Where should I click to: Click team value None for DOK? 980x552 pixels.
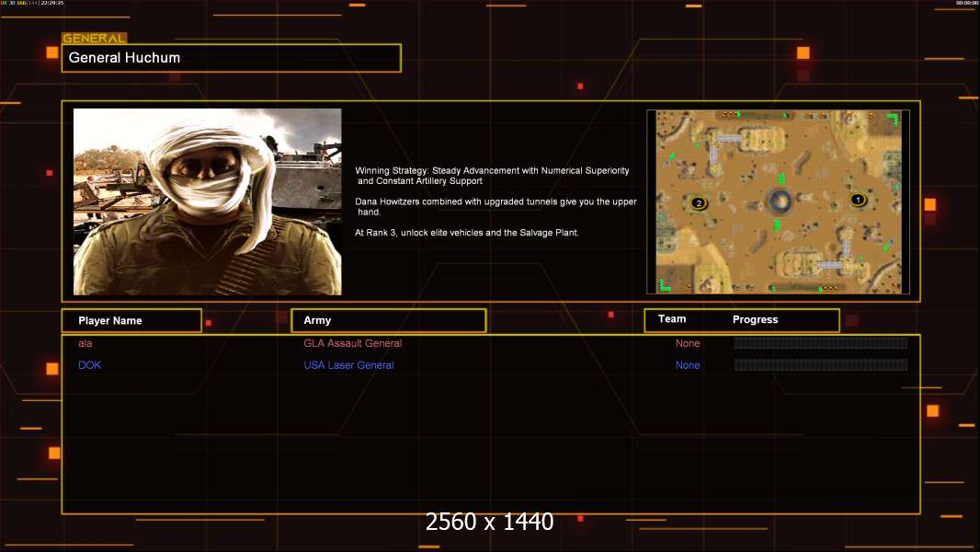[688, 365]
